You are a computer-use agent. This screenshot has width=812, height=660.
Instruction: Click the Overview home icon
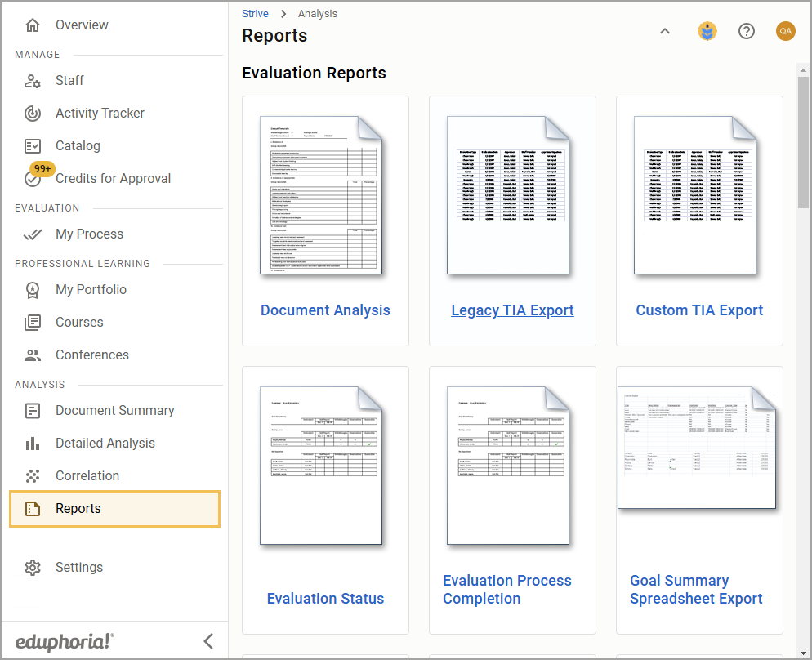click(33, 25)
